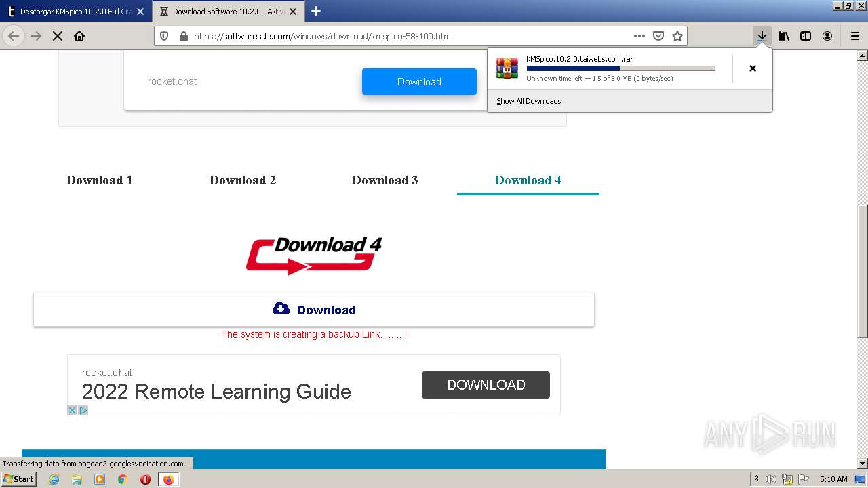Select the Download 2 tab

point(243,180)
